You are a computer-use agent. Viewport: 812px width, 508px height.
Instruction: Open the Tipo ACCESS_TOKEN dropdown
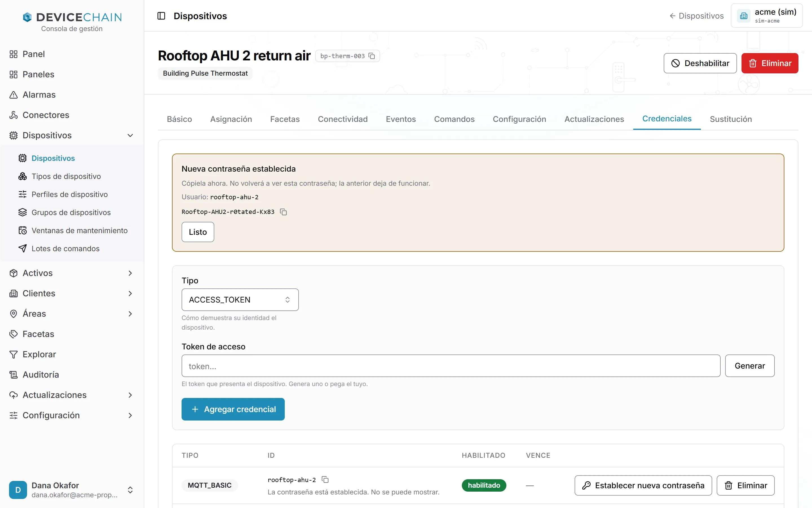240,300
